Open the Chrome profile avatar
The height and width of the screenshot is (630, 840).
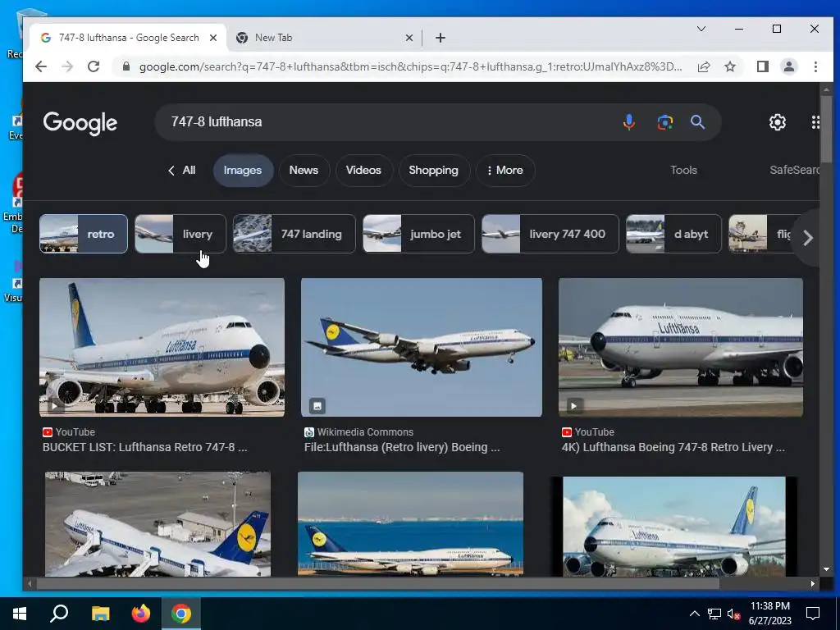(788, 66)
